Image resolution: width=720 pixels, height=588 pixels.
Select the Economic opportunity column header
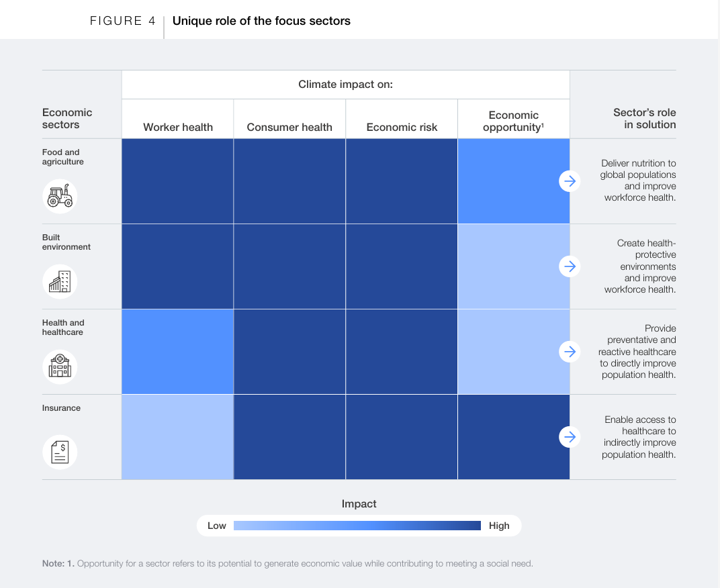[514, 121]
